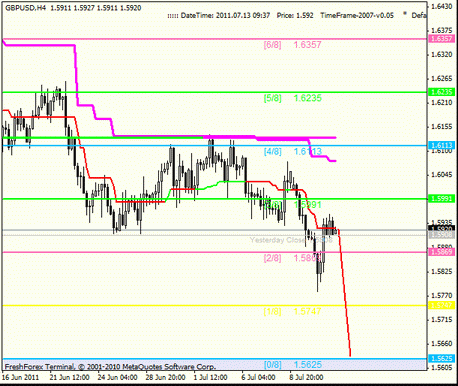458x386 pixels.
Task: Click the '28 Jun 20:00' time axis label
Action: [x=165, y=378]
